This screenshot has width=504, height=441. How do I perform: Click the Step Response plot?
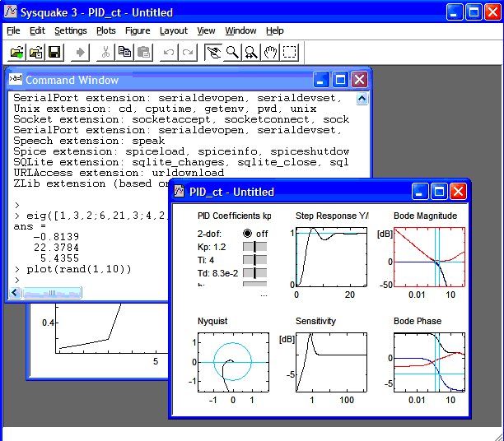331,257
